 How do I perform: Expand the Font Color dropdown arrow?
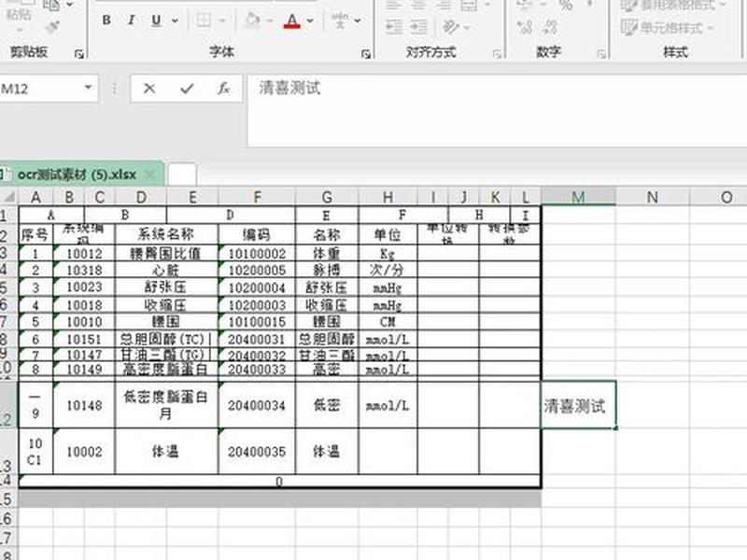pos(310,21)
